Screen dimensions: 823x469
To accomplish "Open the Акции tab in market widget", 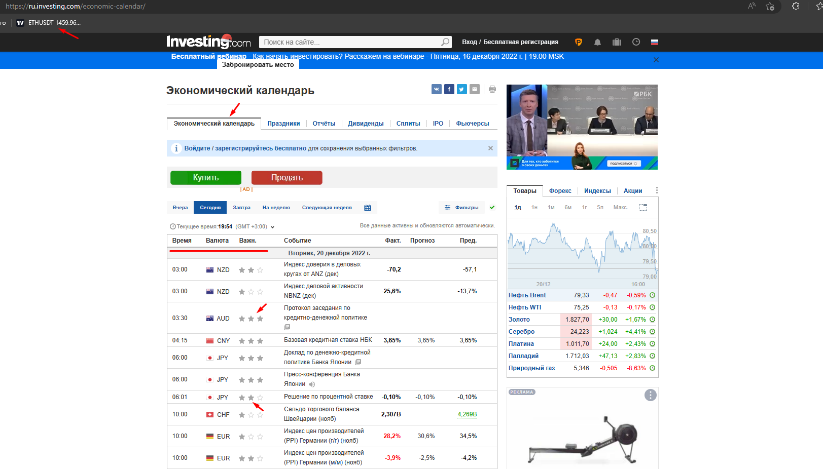I will 632,190.
